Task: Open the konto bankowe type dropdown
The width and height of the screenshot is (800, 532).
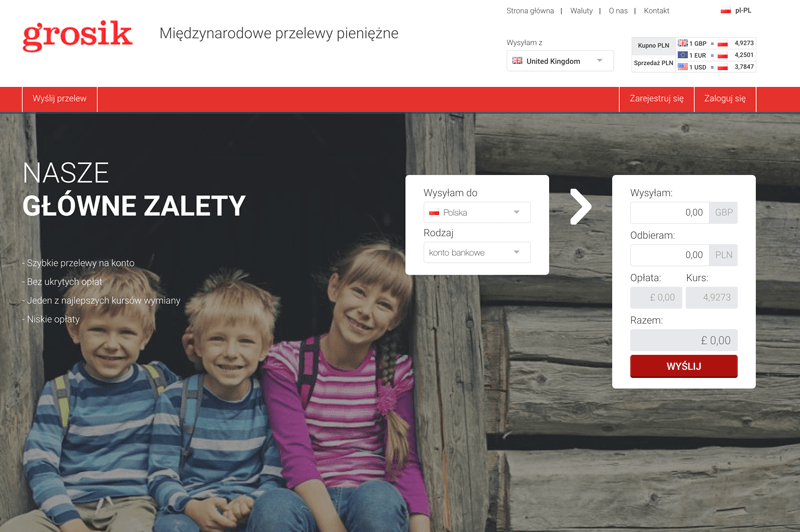Action: (x=477, y=252)
